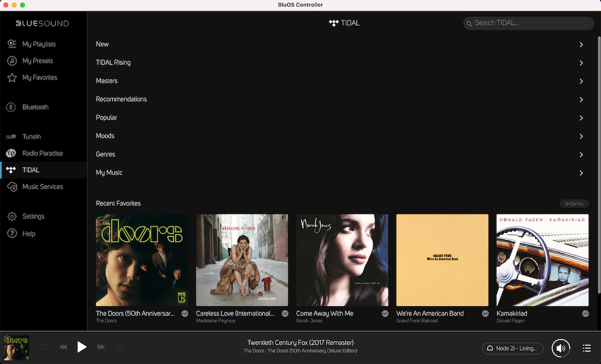The width and height of the screenshot is (601, 364).
Task: Expand the Genres chevron
Action: pos(581,154)
